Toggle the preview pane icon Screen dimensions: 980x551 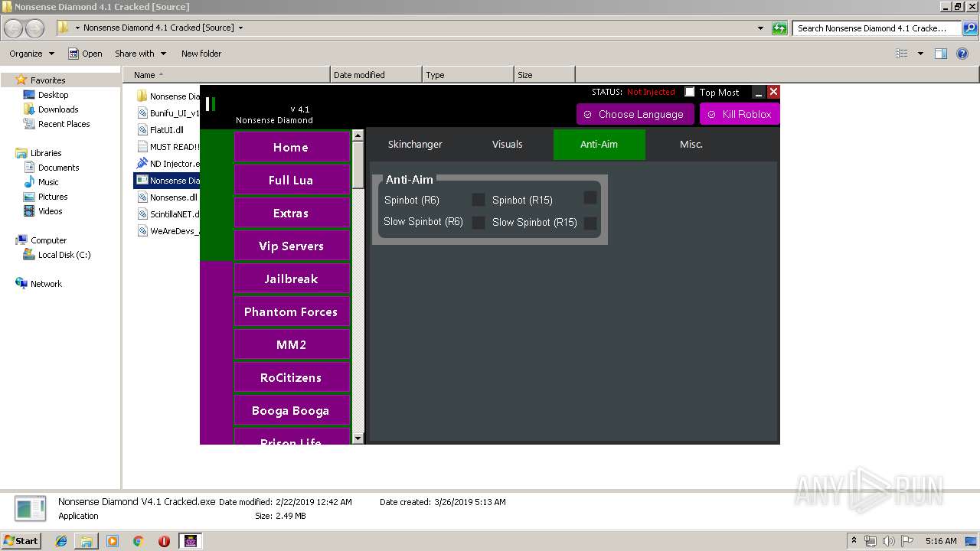tap(941, 54)
